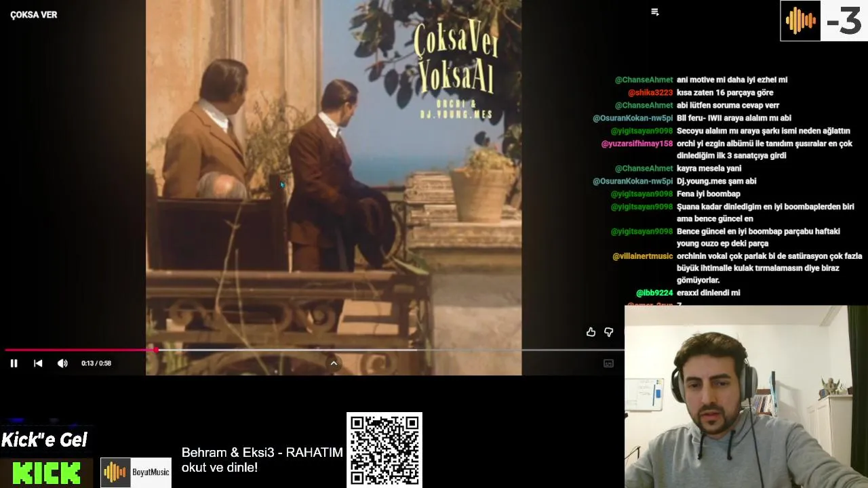Open @ibb9224 chat username
This screenshot has width=868, height=488.
(x=654, y=293)
